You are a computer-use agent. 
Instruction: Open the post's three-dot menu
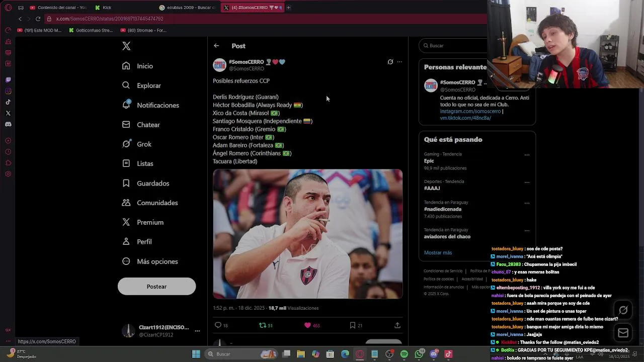point(399,62)
